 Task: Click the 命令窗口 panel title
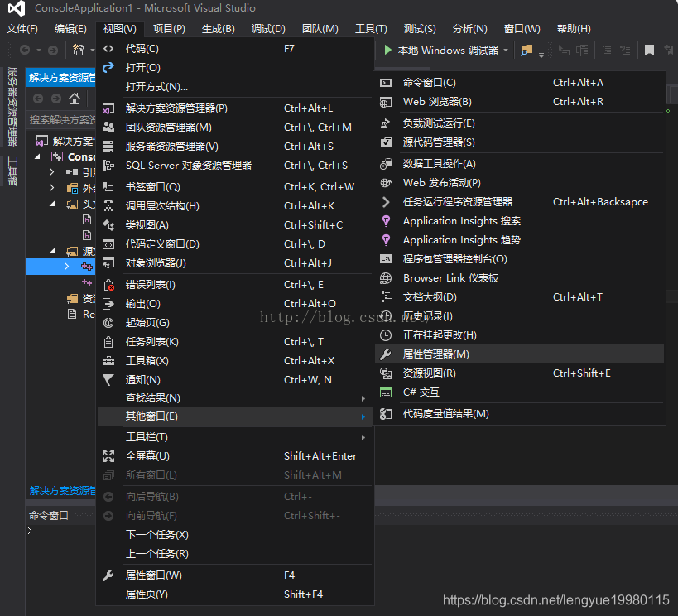(x=48, y=516)
